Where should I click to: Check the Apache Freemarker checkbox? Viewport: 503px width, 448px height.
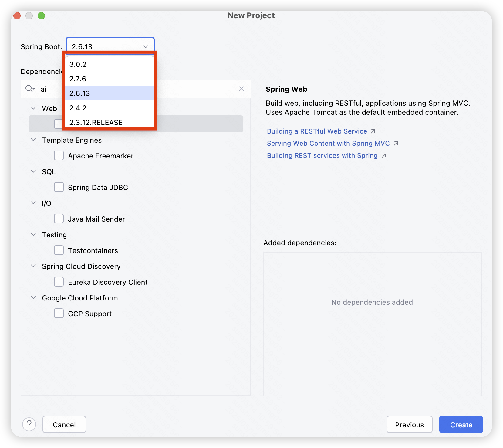click(x=59, y=155)
